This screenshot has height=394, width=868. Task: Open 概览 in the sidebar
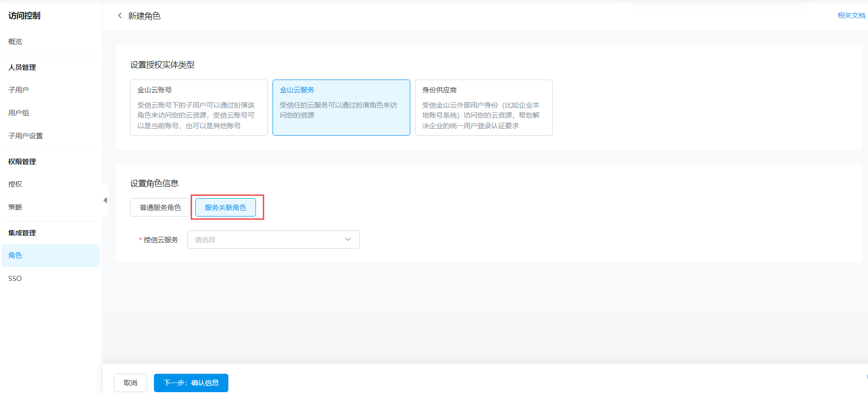pos(15,41)
